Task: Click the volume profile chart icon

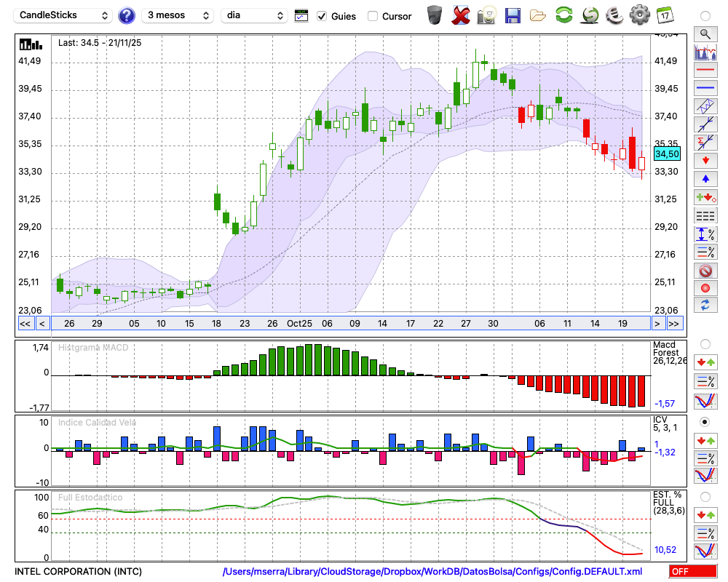Action: [x=705, y=52]
